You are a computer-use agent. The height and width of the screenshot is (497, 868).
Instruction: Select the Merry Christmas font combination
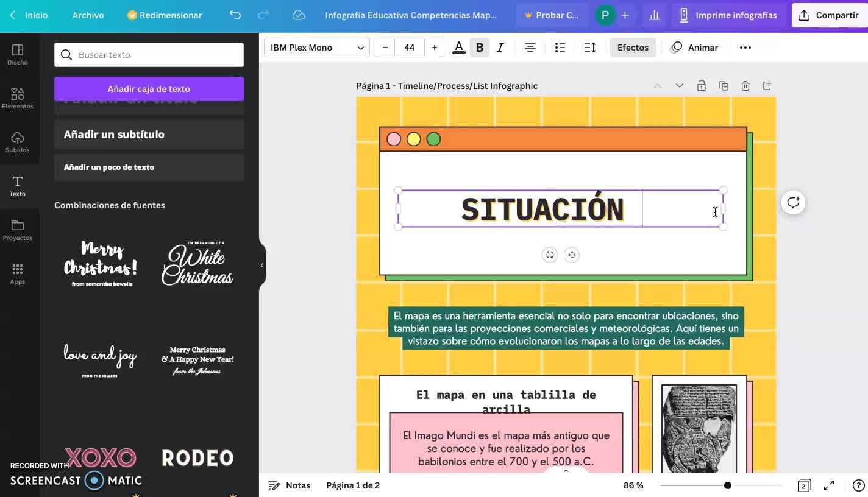[x=101, y=264]
